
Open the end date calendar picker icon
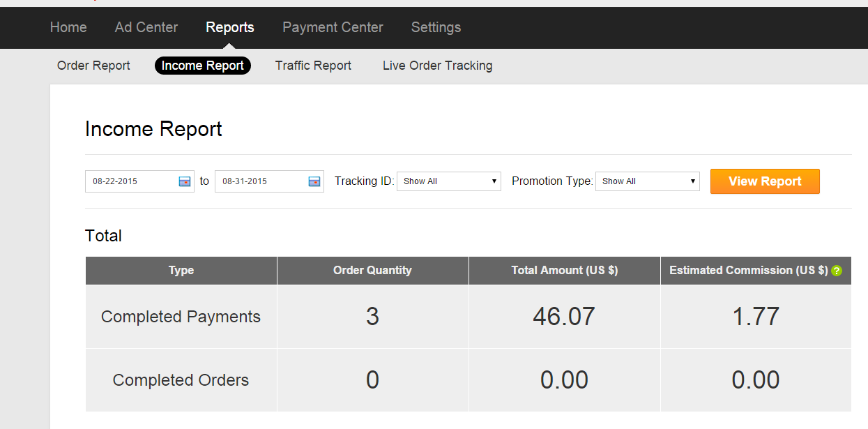click(314, 181)
